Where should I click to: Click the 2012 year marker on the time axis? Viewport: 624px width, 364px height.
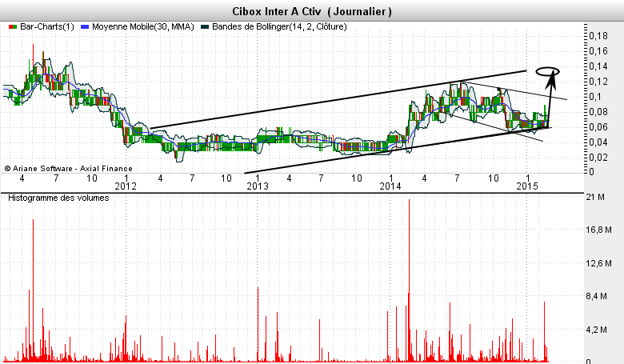tap(126, 186)
